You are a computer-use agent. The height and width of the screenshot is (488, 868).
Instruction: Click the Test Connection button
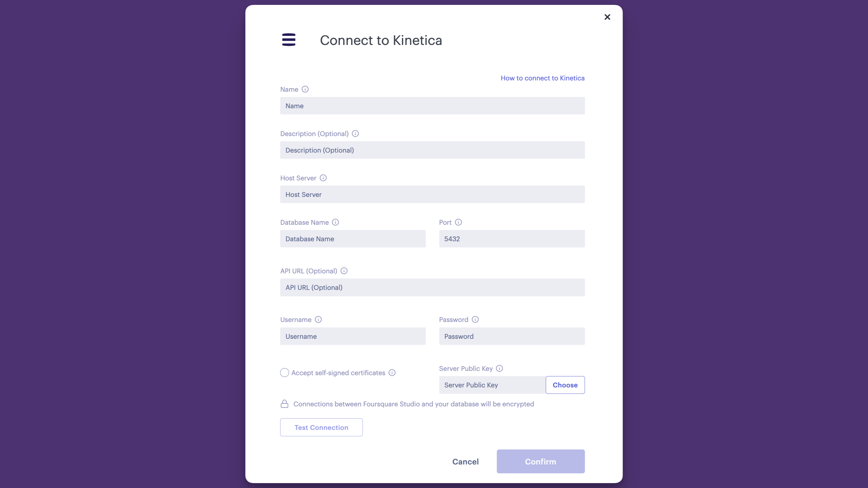pyautogui.click(x=321, y=427)
